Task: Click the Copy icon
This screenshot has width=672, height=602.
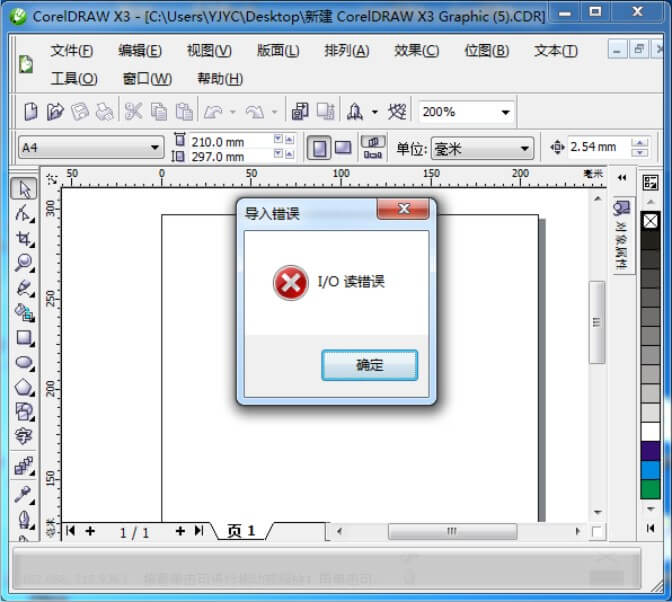Action: click(159, 112)
